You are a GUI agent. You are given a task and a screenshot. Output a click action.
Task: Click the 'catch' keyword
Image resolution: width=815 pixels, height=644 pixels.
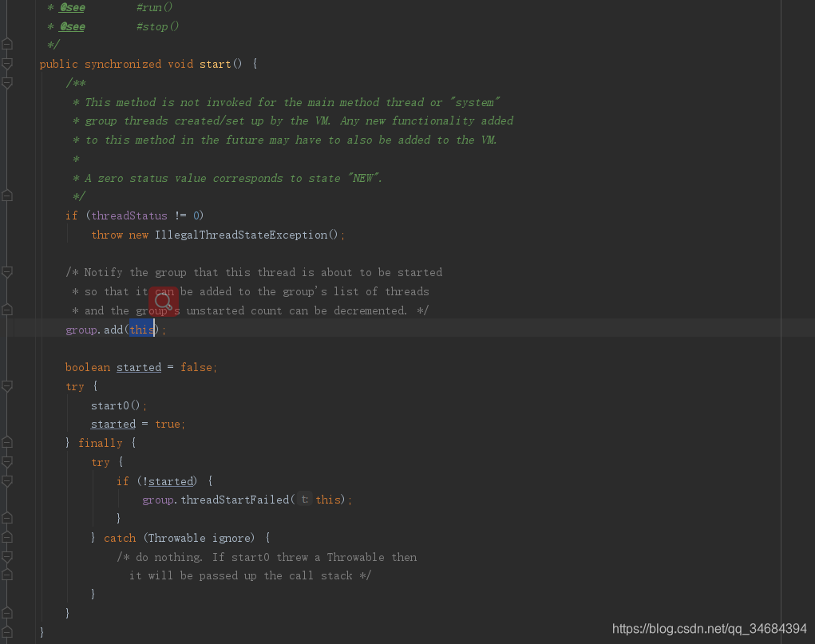point(120,538)
